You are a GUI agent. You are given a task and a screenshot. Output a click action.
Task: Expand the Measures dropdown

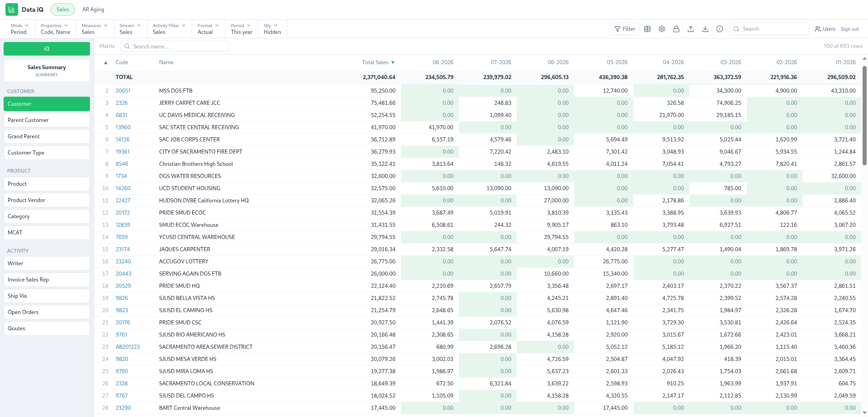[x=94, y=29]
